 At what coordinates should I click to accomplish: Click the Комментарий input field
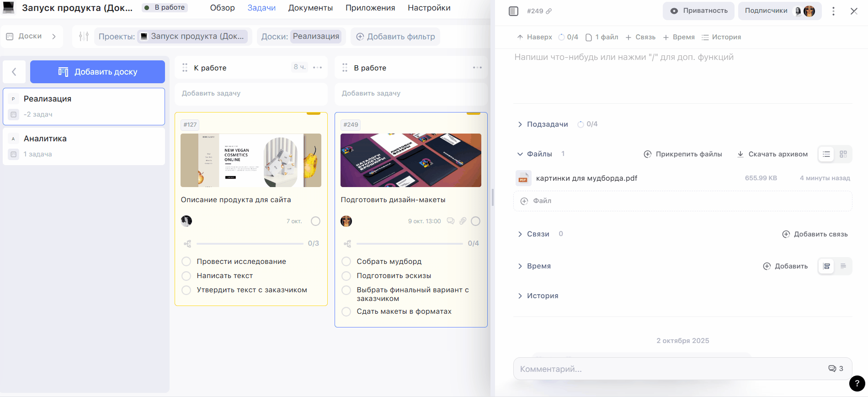pyautogui.click(x=667, y=369)
